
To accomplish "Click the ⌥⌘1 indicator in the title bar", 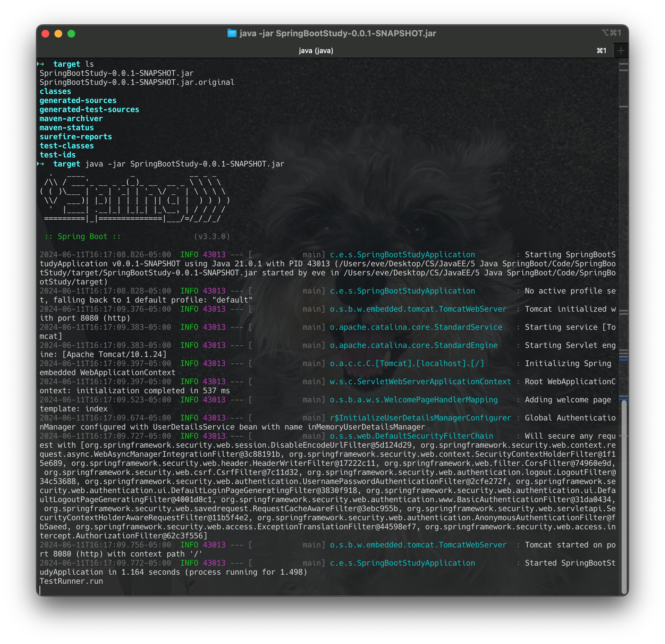I will point(612,33).
